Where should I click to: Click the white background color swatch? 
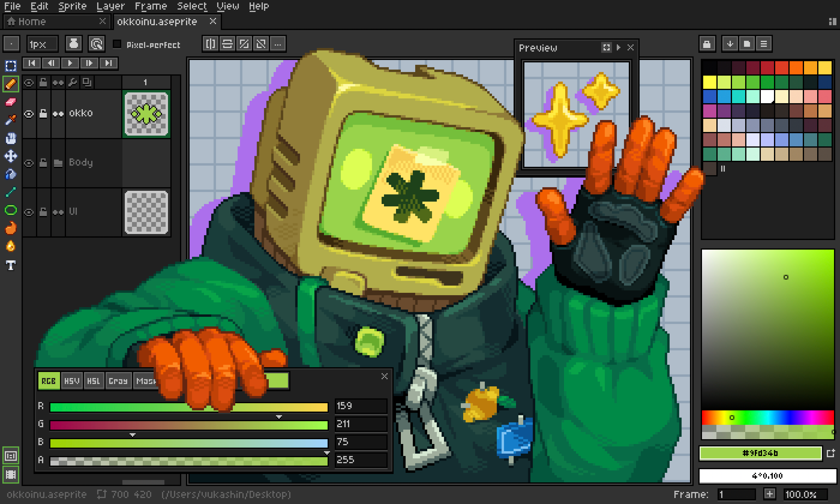click(767, 476)
